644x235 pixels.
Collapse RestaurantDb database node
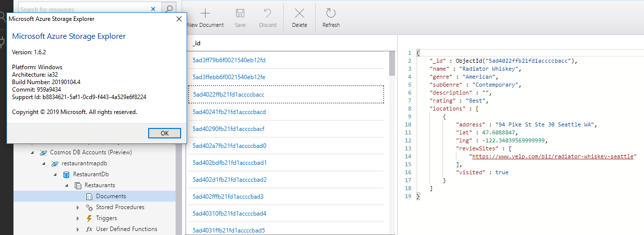pyautogui.click(x=55, y=175)
